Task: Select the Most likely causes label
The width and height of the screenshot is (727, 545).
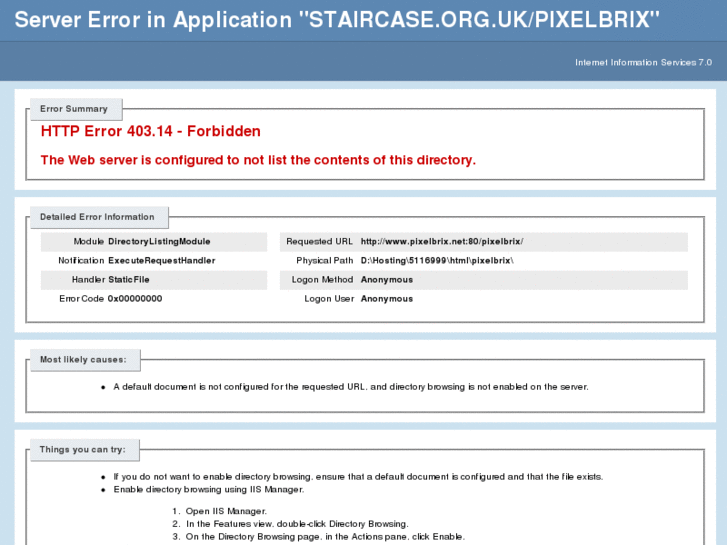Action: (83, 360)
